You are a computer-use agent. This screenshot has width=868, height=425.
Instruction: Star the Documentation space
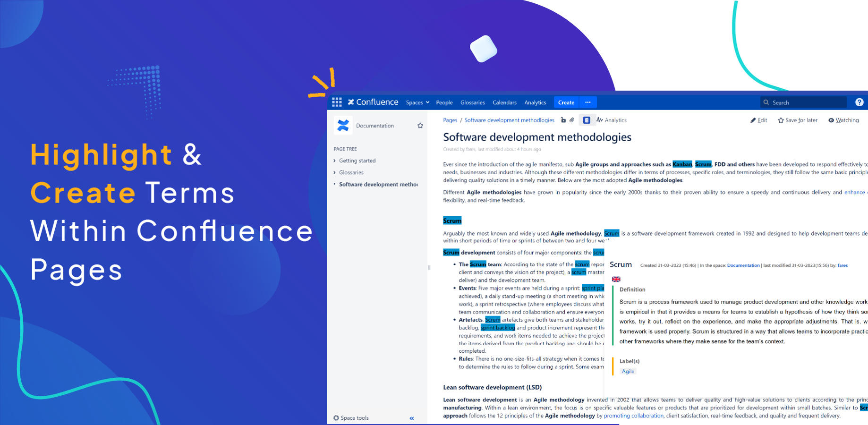pyautogui.click(x=420, y=126)
